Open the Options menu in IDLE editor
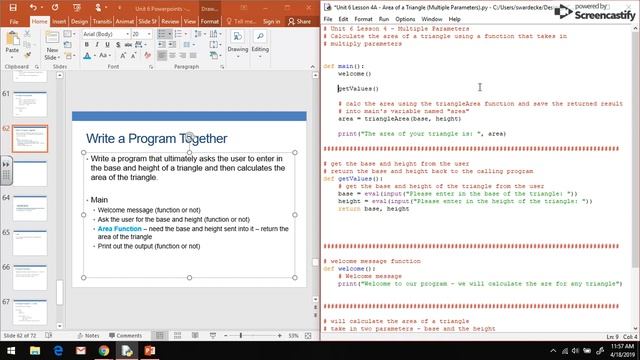This screenshot has height=360, width=640. point(405,19)
